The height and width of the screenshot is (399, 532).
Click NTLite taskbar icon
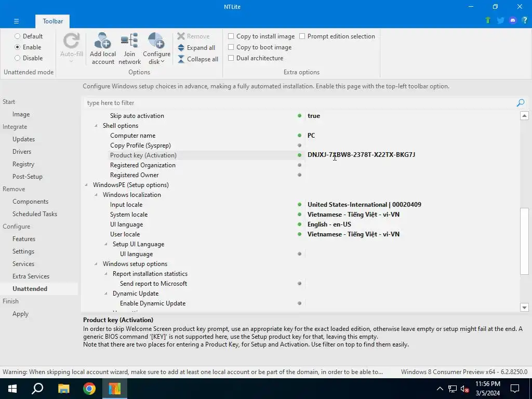(115, 389)
